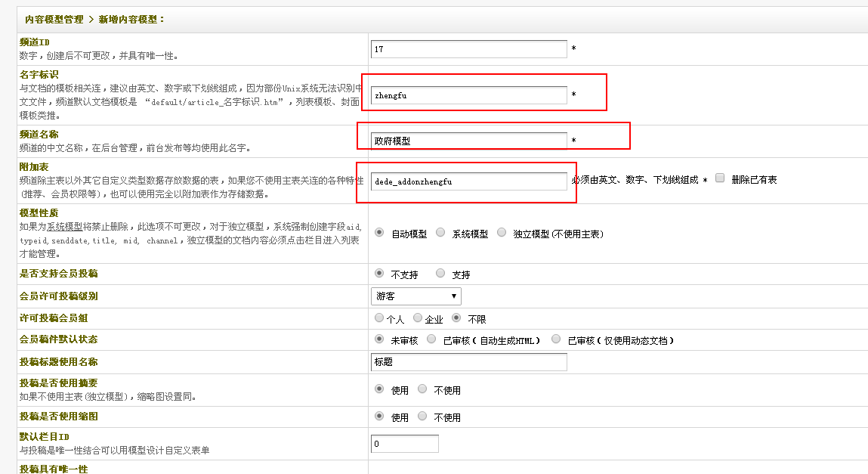Click the 投稿标题使用名称 label

pyautogui.click(x=59, y=362)
